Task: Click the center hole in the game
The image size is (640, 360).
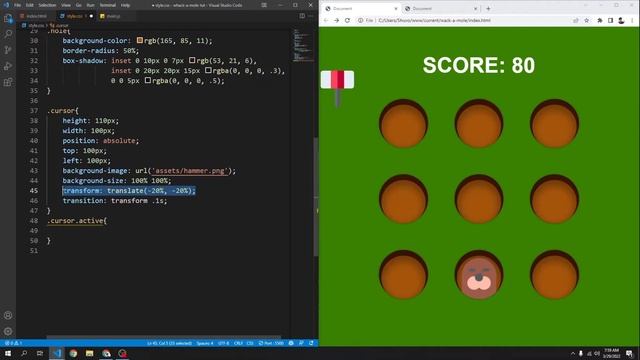Action: point(479,199)
